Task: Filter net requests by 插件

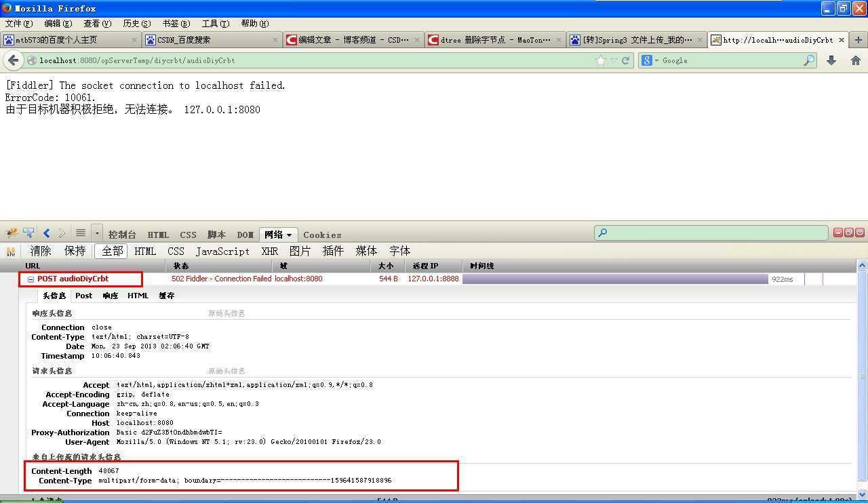Action: 333,251
